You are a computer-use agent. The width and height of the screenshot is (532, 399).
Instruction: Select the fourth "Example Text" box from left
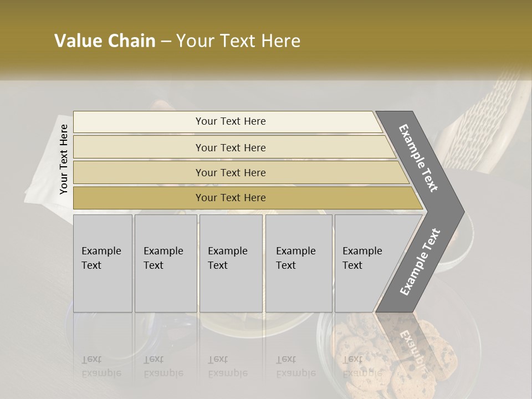coord(298,262)
